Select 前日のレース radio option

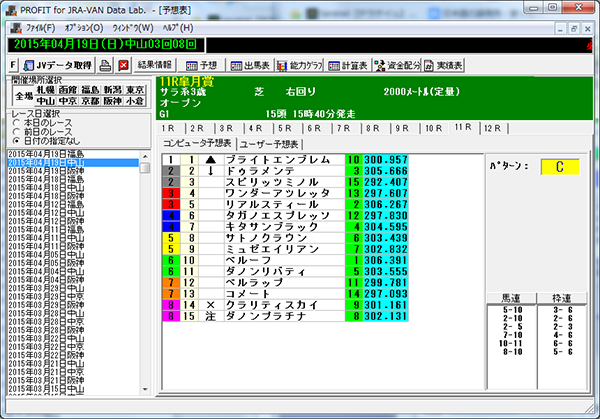click(42, 132)
